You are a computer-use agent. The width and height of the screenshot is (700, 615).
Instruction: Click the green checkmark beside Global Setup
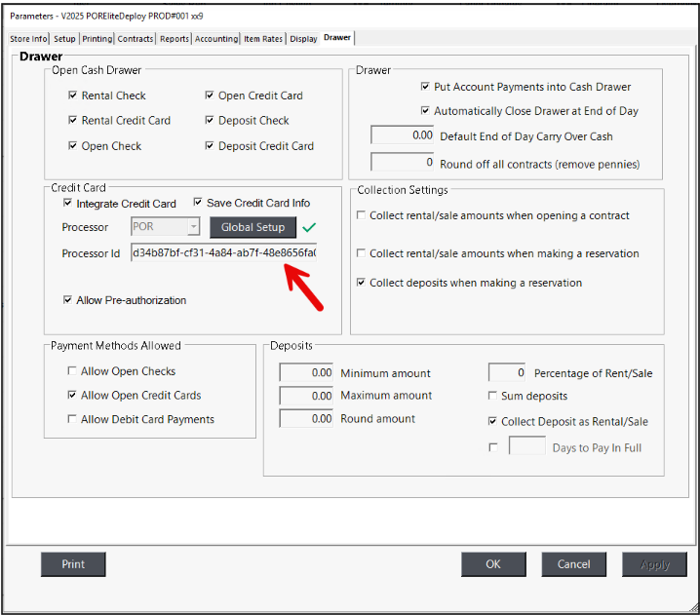(310, 227)
